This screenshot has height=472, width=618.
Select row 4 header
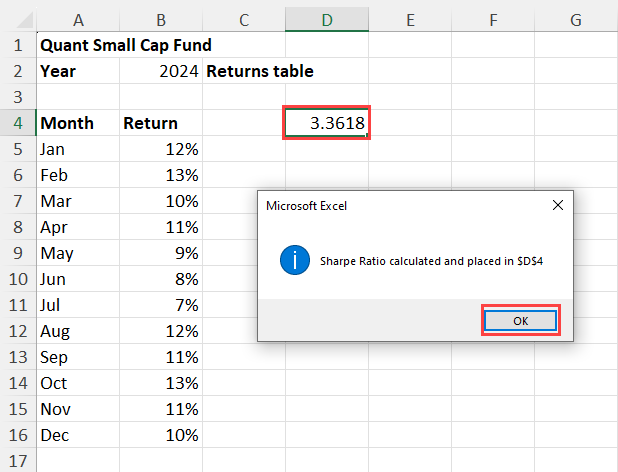(x=18, y=123)
